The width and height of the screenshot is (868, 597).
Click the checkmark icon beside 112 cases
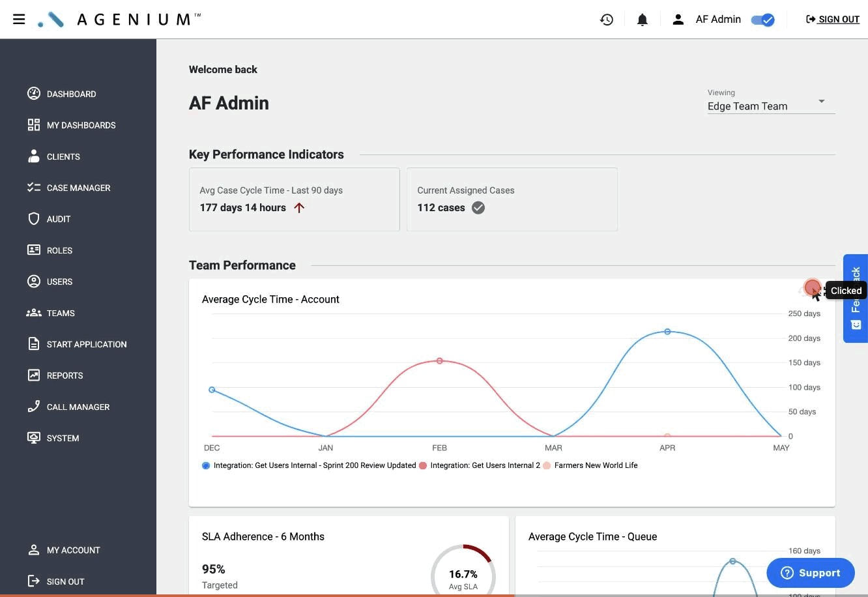(478, 208)
